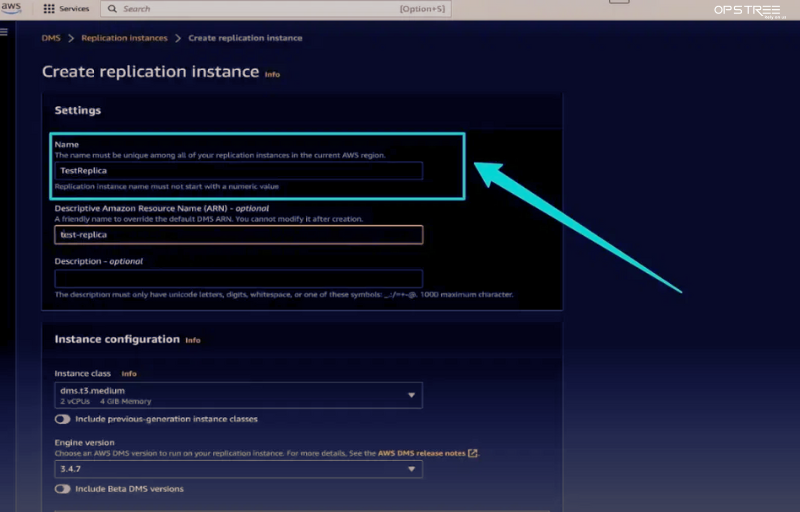Click the Descriptive ARN input field
The width and height of the screenshot is (800, 512).
tap(238, 234)
